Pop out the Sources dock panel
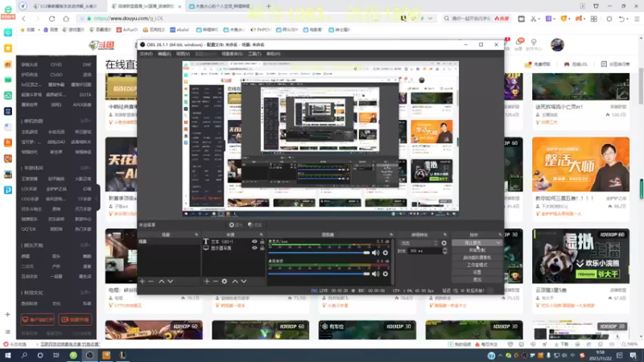The width and height of the screenshot is (644, 362). [261, 235]
